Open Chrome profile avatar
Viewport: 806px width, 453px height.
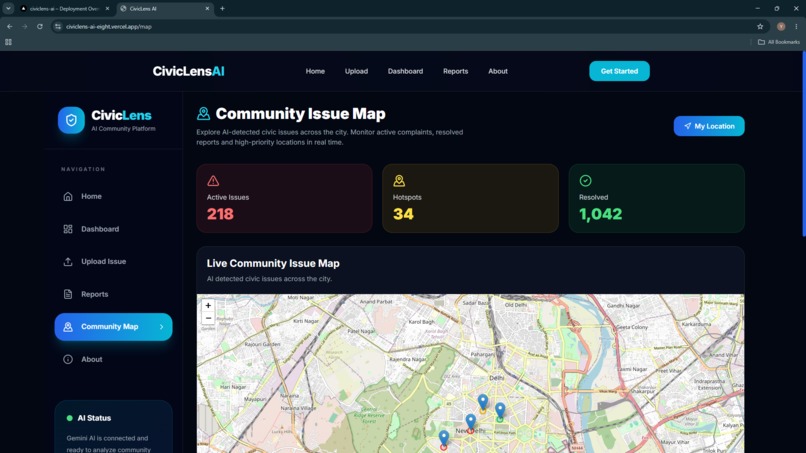coord(781,26)
